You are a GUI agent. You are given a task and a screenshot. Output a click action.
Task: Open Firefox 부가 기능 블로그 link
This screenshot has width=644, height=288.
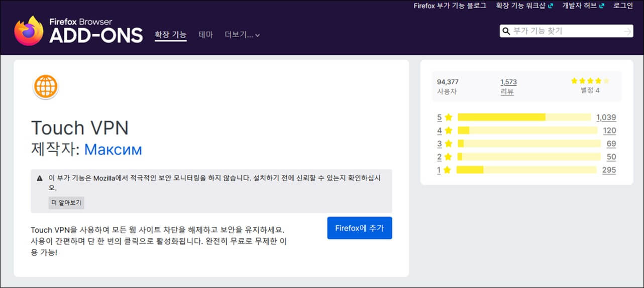[450, 6]
